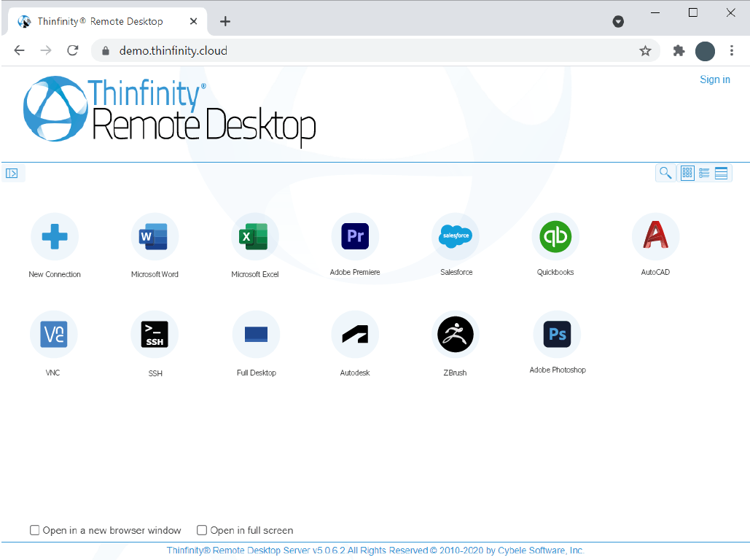Screen dimensions: 750x560
Task: View site lock information
Action: tap(106, 51)
